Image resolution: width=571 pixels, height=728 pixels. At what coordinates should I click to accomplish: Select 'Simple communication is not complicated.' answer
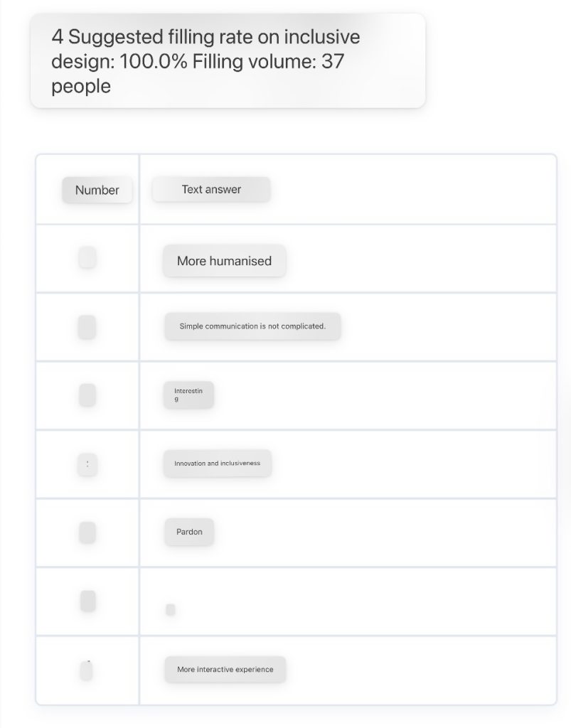coord(252,326)
